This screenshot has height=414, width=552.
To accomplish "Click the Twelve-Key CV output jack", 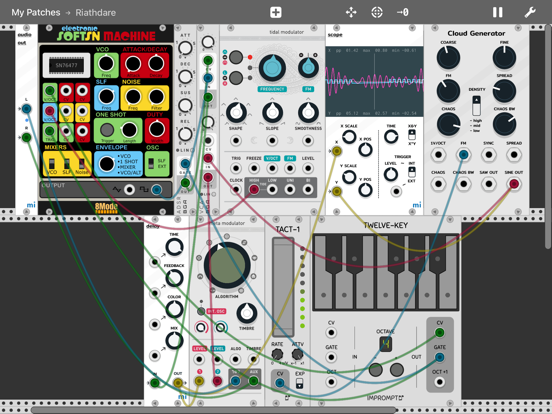I will point(439,332).
